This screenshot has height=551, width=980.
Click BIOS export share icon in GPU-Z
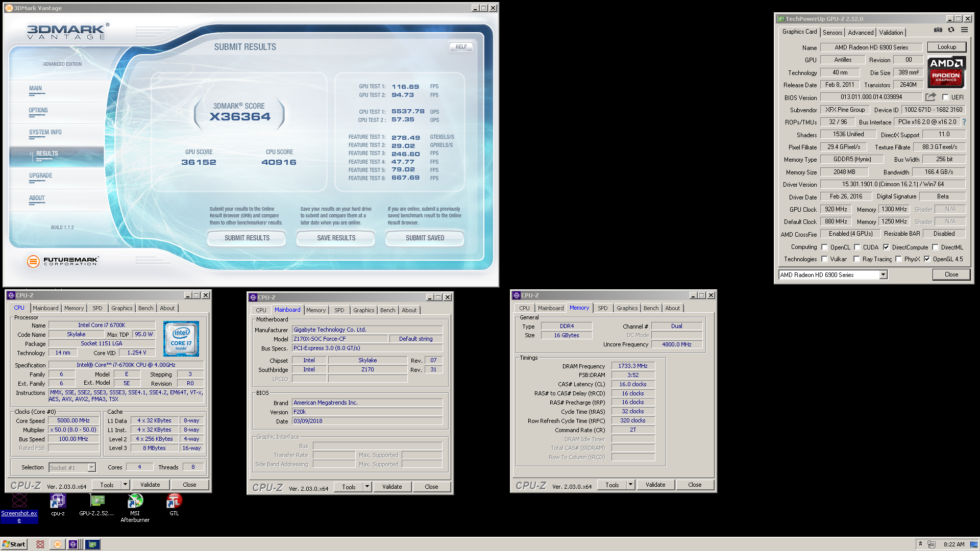(931, 97)
